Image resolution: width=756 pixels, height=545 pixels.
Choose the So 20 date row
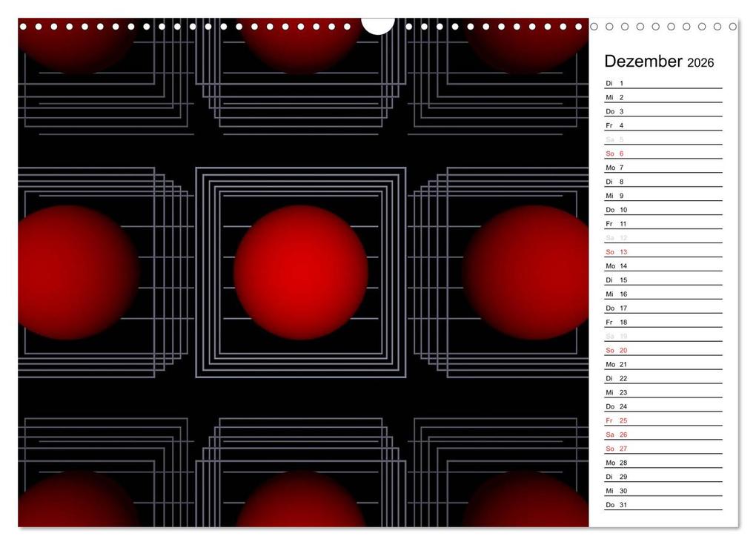[663, 350]
